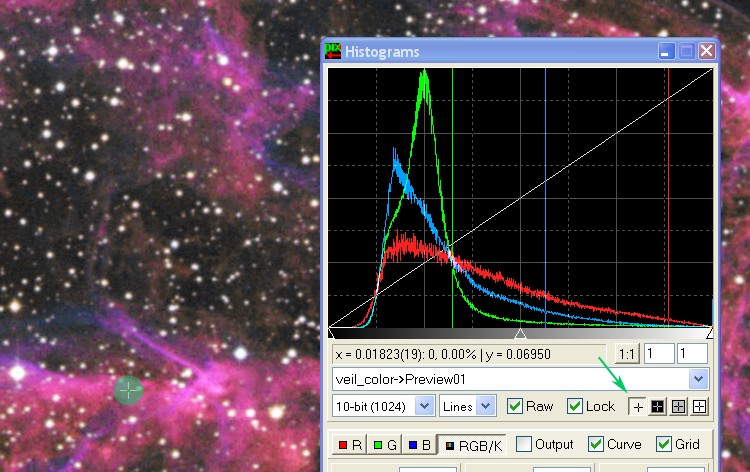
Task: Open the Lines plot style dropdown
Action: (x=485, y=406)
